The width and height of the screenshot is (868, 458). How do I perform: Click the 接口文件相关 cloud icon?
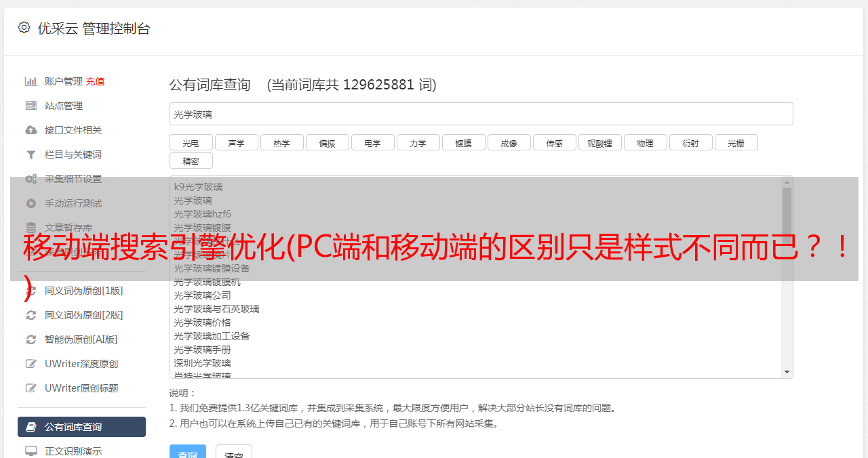point(31,130)
